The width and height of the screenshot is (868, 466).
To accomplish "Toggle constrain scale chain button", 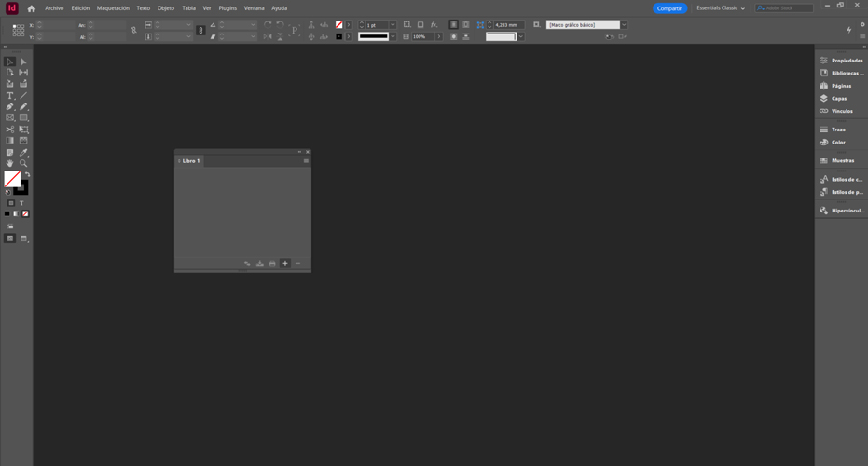I will click(201, 31).
